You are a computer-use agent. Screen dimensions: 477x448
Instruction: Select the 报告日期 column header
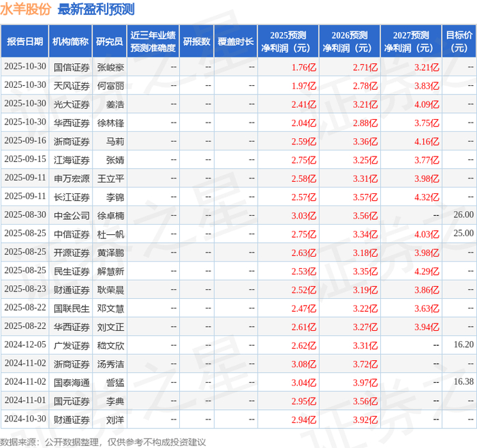[25, 42]
